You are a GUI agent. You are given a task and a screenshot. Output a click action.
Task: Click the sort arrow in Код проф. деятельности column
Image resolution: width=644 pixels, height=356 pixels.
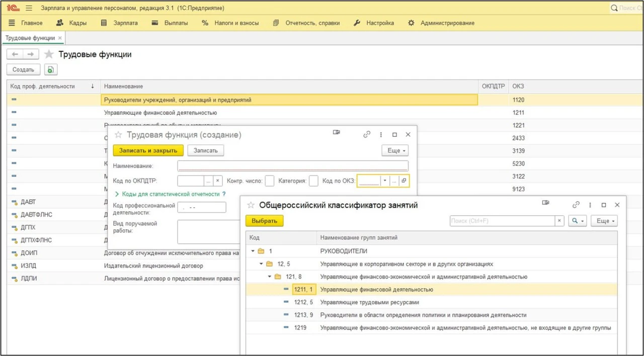pyautogui.click(x=93, y=86)
